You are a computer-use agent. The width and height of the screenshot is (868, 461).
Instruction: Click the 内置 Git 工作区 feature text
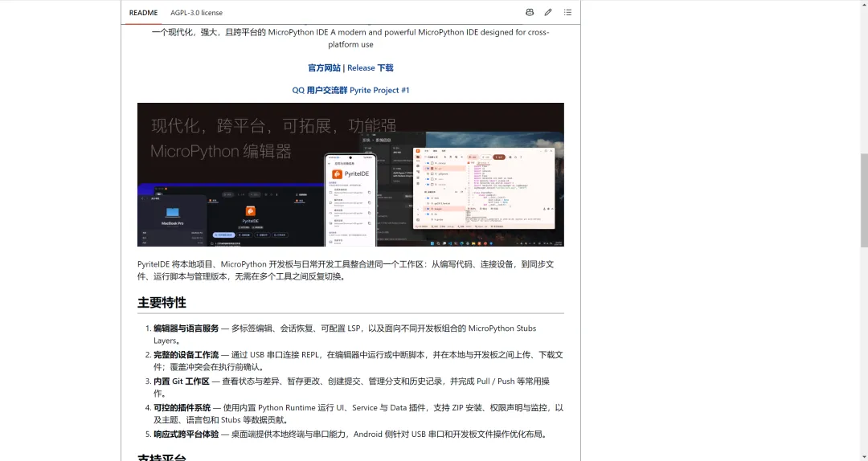tap(182, 381)
